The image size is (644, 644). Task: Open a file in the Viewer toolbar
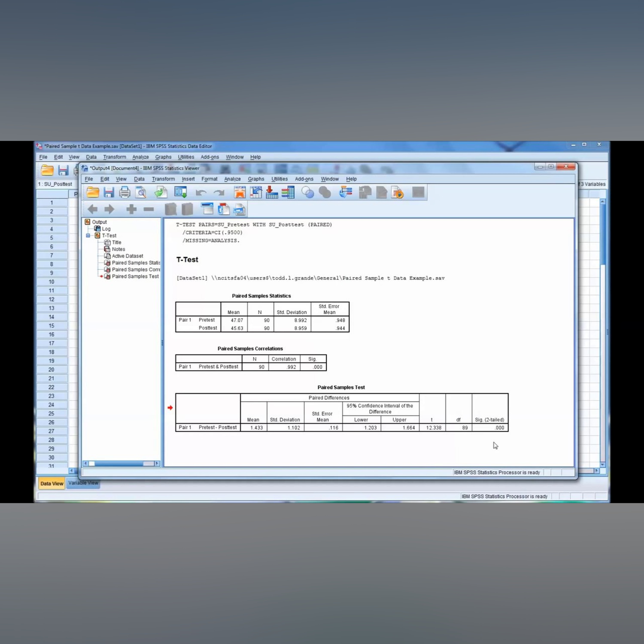(93, 192)
